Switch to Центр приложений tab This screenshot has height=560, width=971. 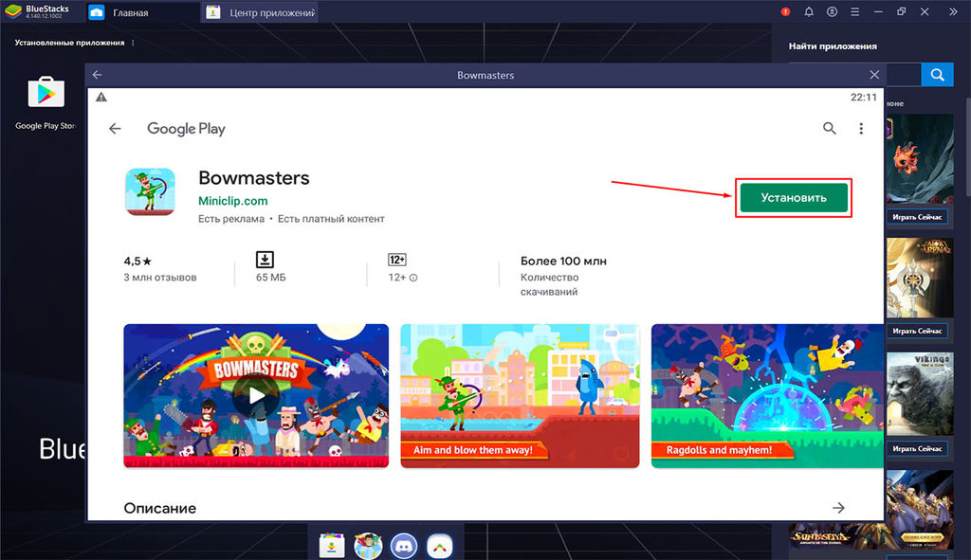(x=260, y=12)
